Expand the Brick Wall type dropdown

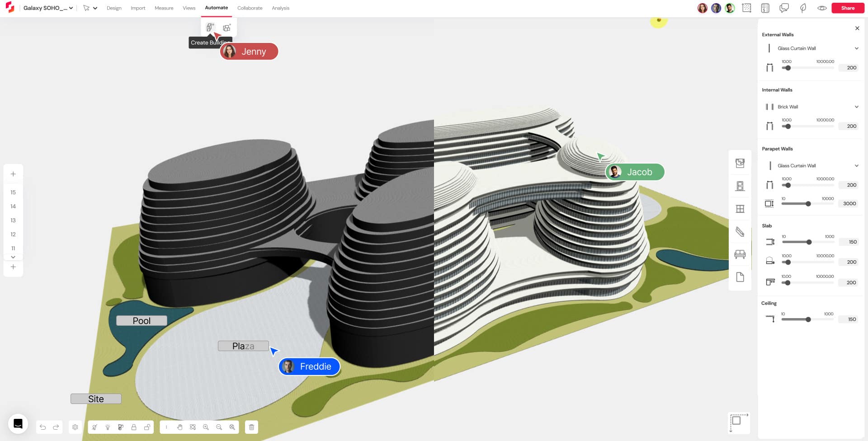(813, 107)
